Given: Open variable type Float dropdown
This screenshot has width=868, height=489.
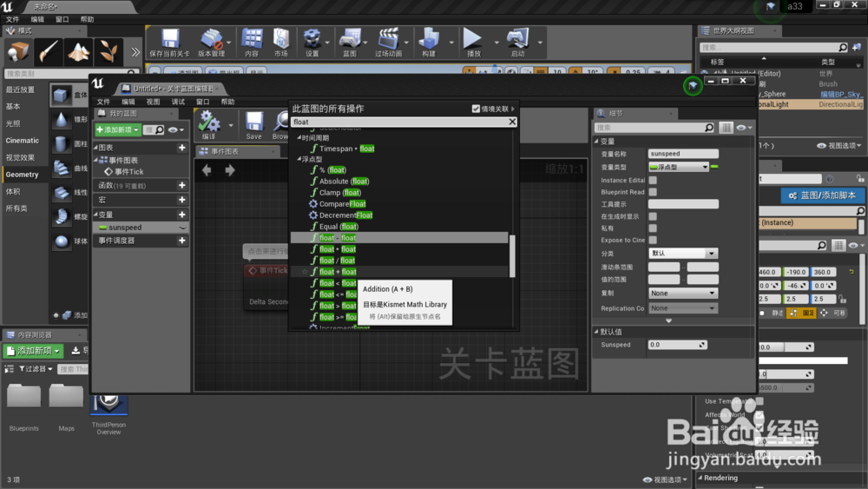Looking at the screenshot, I should [679, 167].
